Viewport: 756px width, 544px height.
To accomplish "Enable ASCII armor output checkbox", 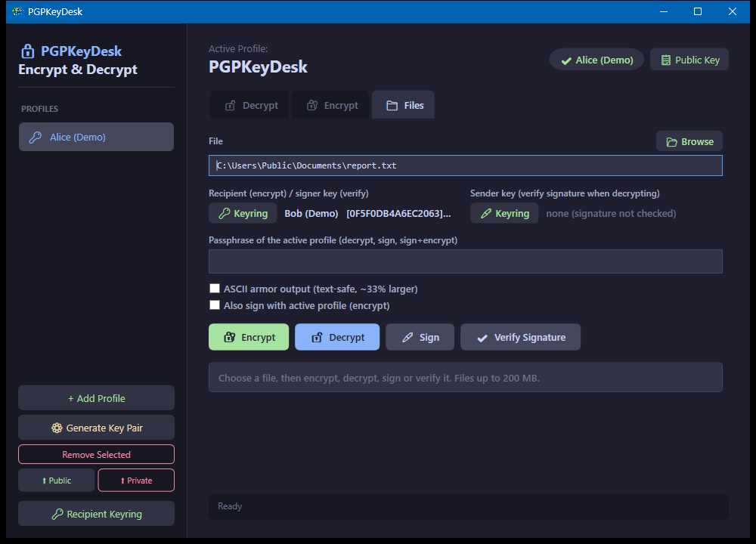I will tap(215, 289).
